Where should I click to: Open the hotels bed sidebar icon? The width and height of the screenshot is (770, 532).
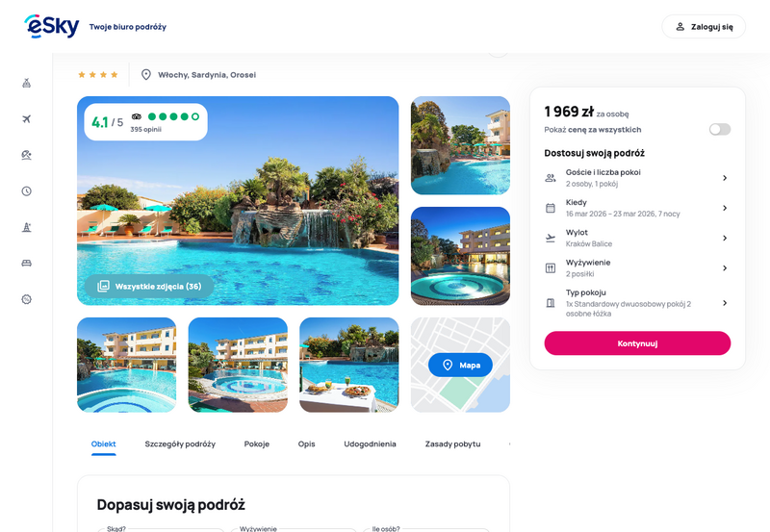click(27, 263)
